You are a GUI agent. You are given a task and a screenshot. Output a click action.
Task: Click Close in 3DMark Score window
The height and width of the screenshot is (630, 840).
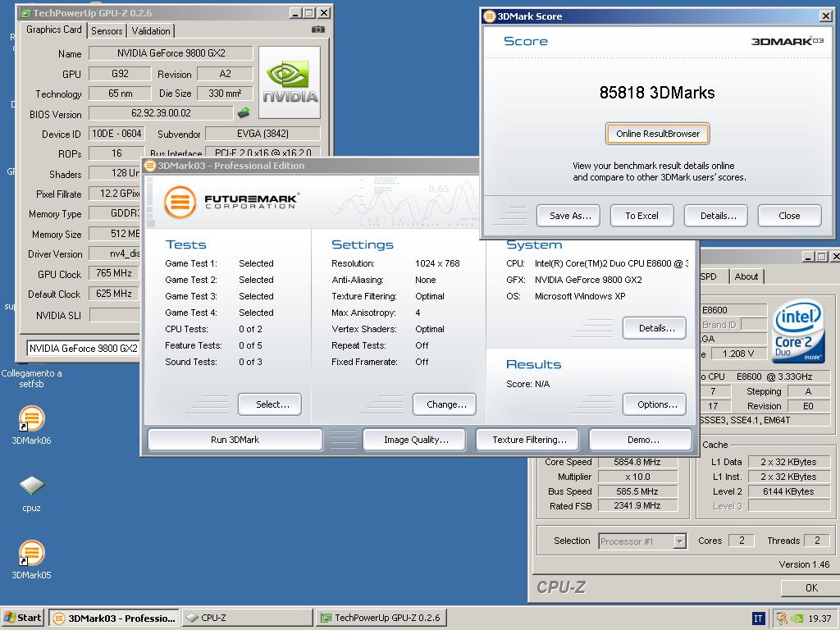[789, 216]
